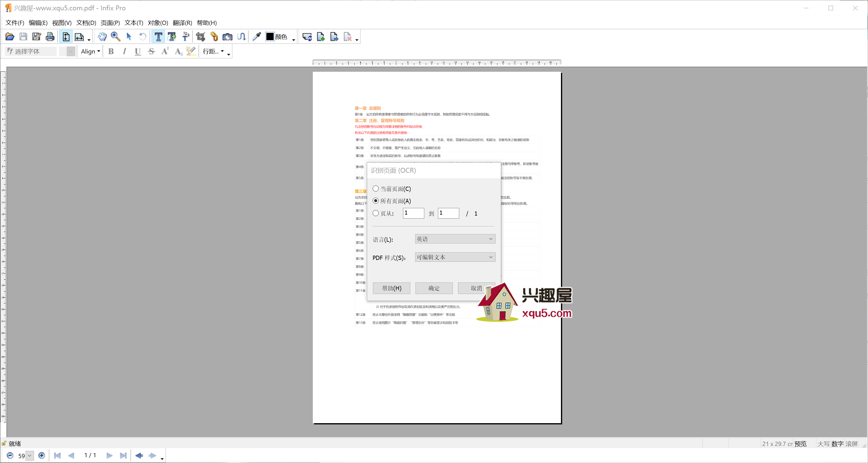Screen dimensions: 868x463
Task: Click the 选择字体 font name field
Action: pos(31,51)
